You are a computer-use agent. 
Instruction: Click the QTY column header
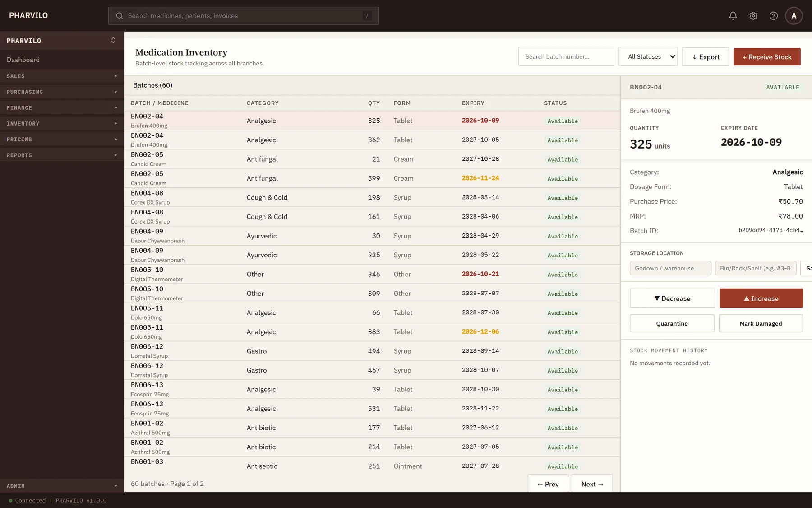(374, 103)
